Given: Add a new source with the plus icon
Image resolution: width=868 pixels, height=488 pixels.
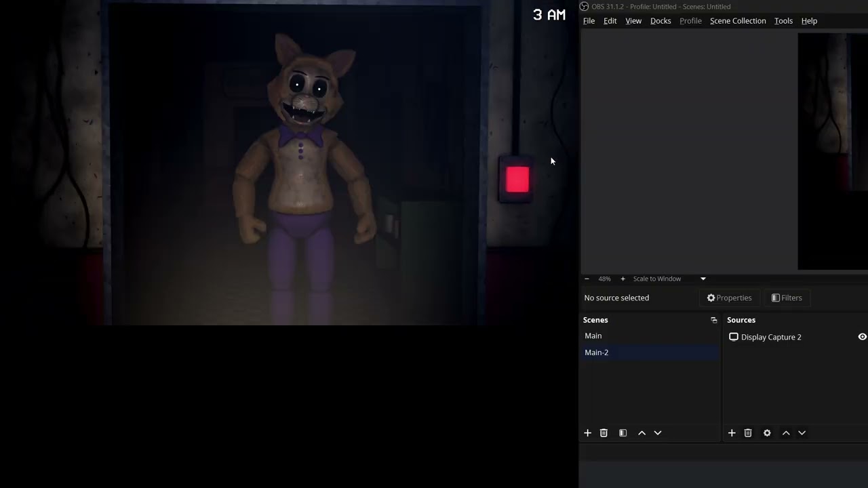Looking at the screenshot, I should pos(732,433).
